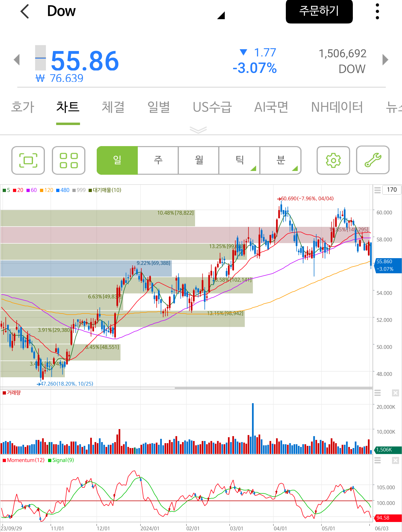
Task: Switch to the 일별 tab
Action: (159, 107)
